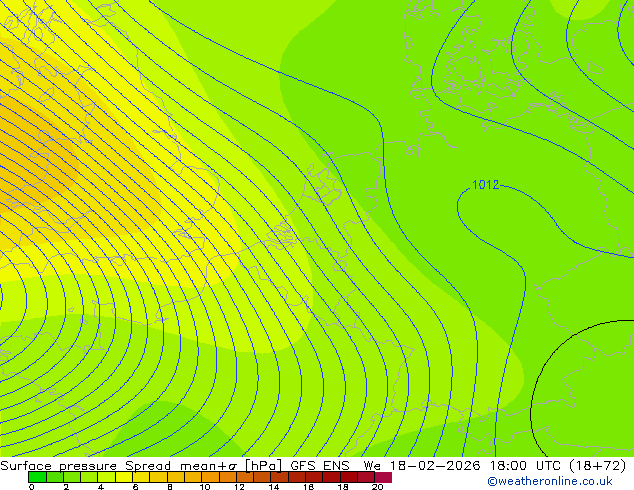Select the 'GFS ENS' model label
The height and width of the screenshot is (490, 634).
click(320, 466)
